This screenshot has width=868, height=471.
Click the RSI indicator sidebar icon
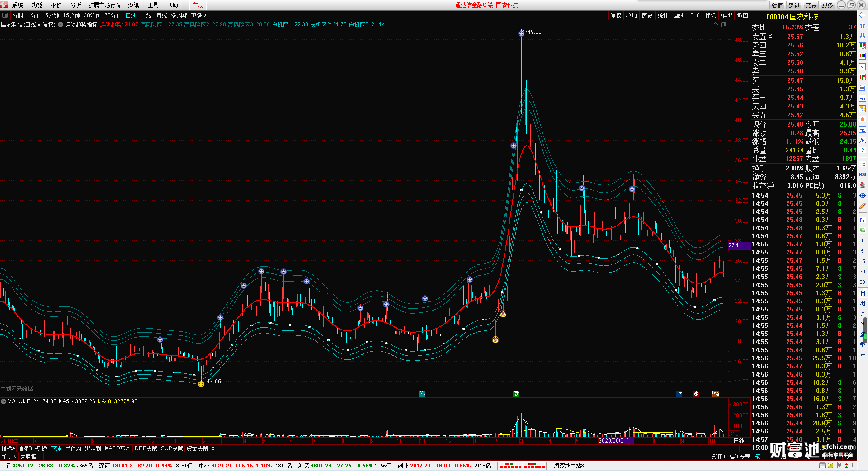tap(863, 174)
